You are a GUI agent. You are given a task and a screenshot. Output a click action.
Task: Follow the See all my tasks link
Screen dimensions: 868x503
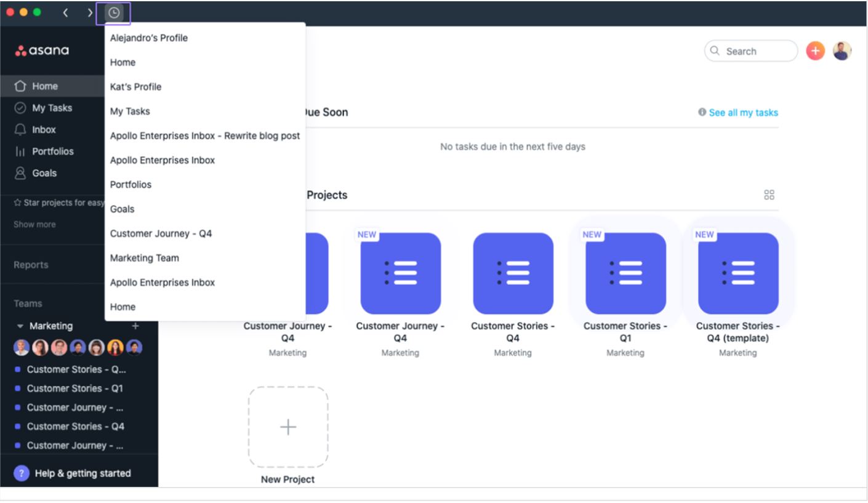tap(743, 112)
